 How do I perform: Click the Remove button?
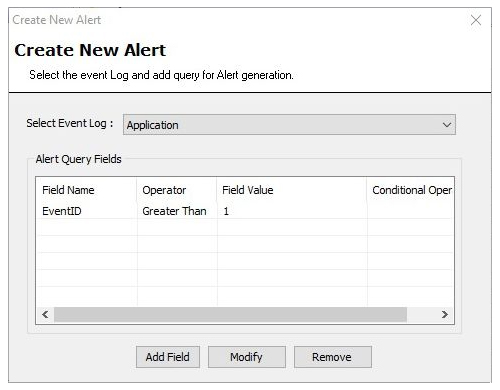point(332,357)
